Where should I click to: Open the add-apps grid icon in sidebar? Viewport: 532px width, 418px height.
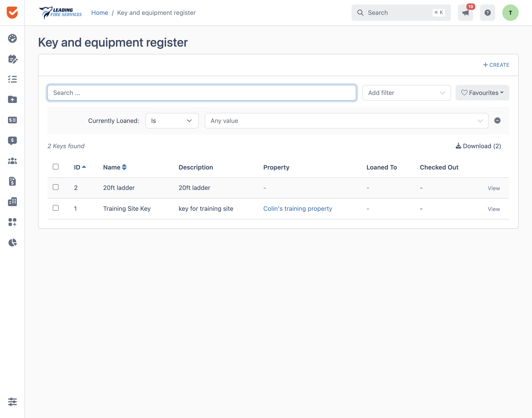tap(12, 222)
